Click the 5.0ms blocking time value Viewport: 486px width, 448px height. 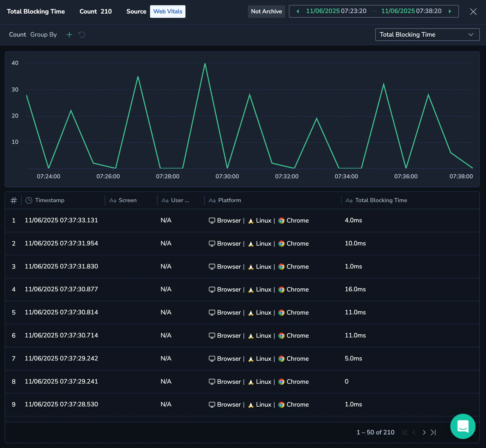pyautogui.click(x=353, y=358)
